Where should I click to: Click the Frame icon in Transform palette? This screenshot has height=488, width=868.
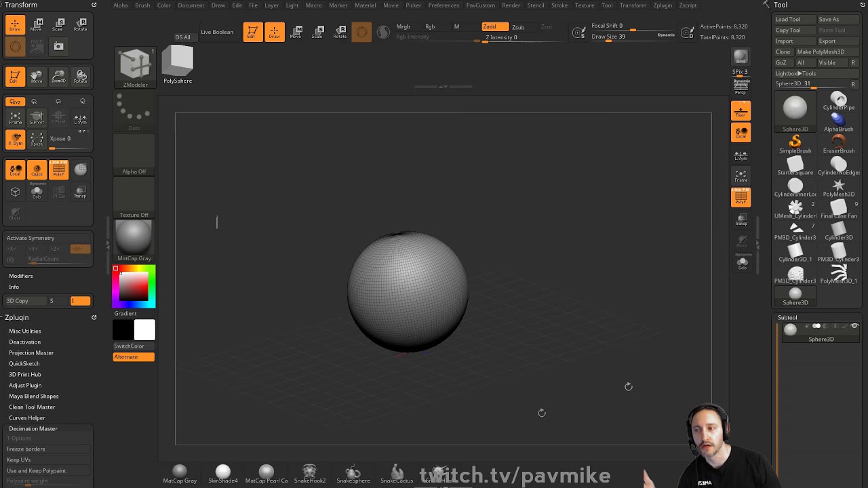coord(15,119)
